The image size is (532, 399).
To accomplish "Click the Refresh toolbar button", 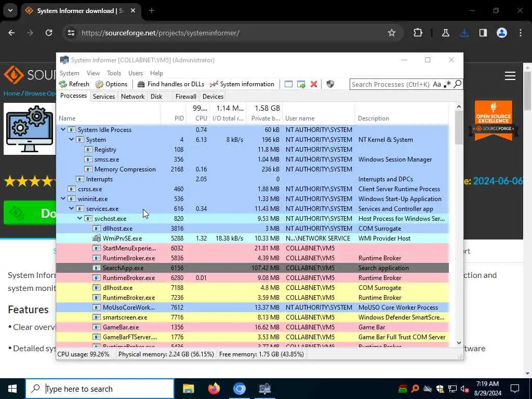I will (x=74, y=84).
